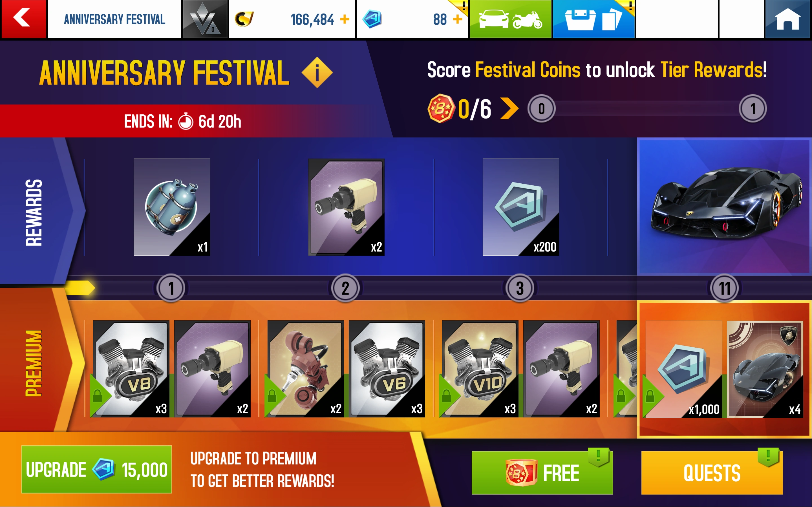This screenshot has height=507, width=812.
Task: Click the locked x1,000 tokens premium card
Action: coord(683,369)
